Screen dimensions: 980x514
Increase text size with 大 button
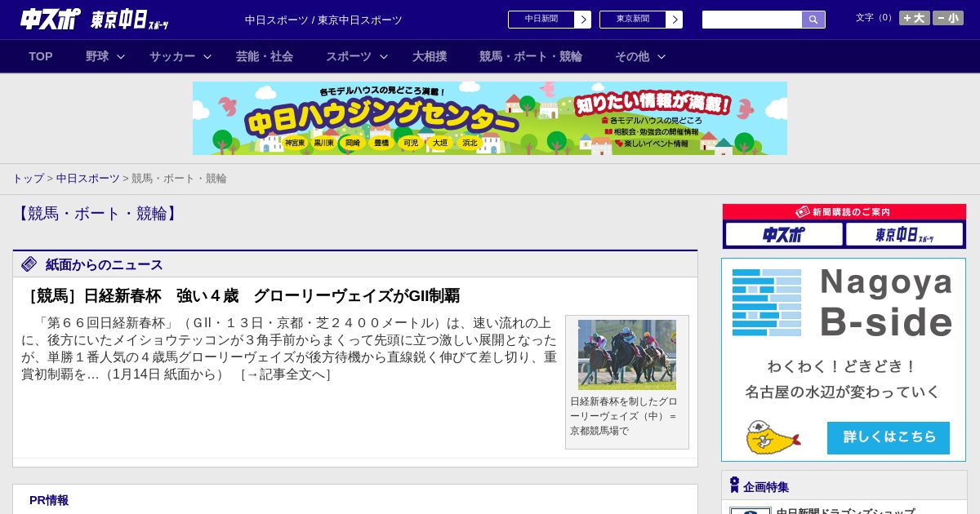[x=915, y=18]
